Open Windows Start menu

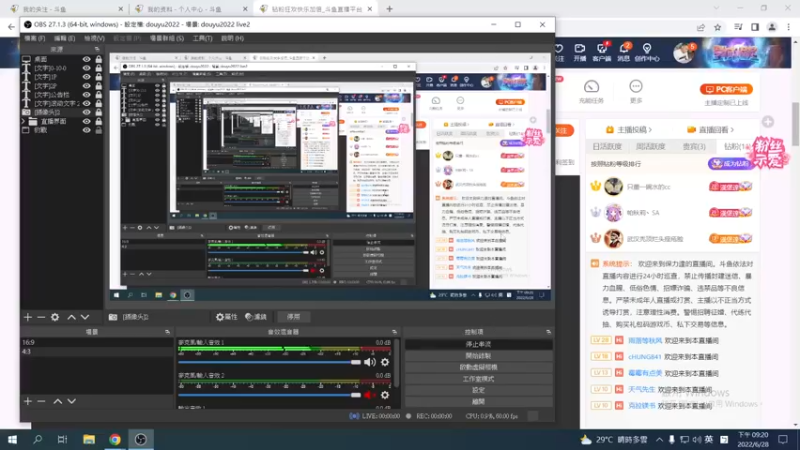pos(12,439)
